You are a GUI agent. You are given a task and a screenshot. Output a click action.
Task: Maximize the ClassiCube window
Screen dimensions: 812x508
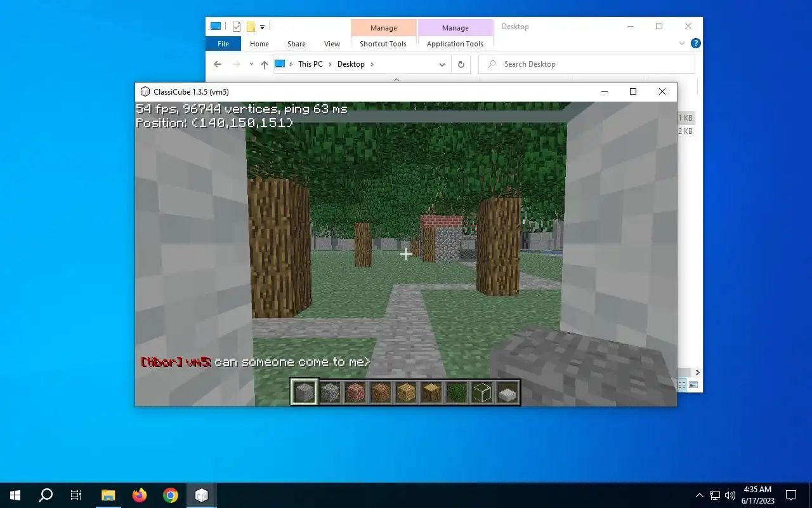(632, 91)
